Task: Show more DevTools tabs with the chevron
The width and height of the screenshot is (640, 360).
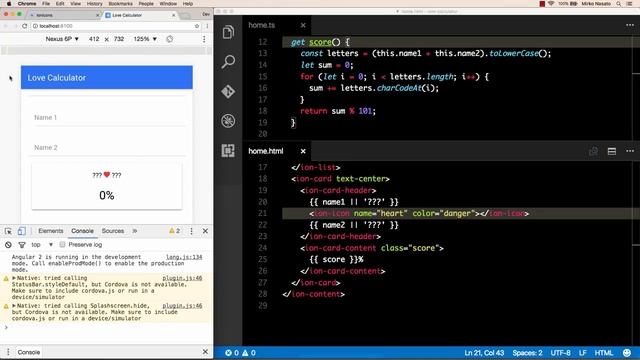Action: (135, 231)
